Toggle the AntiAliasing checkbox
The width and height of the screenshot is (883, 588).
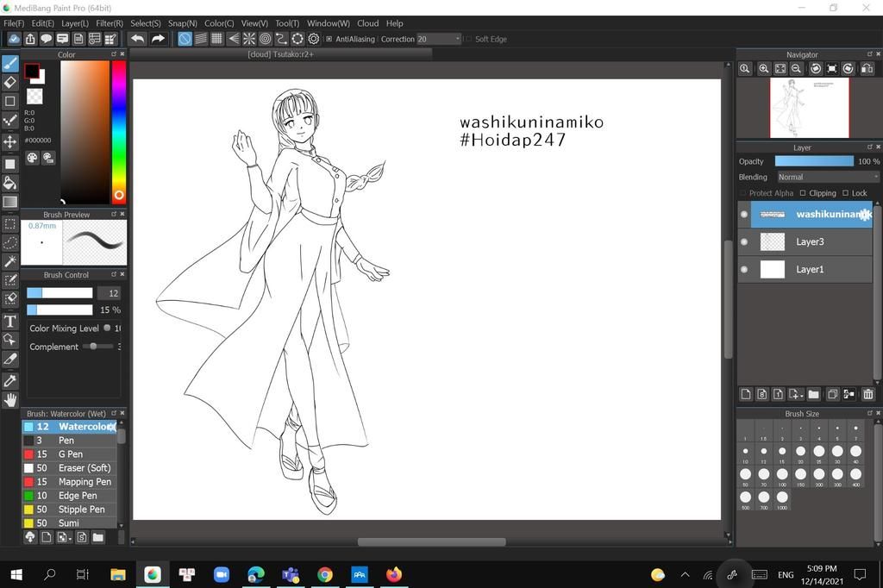329,40
